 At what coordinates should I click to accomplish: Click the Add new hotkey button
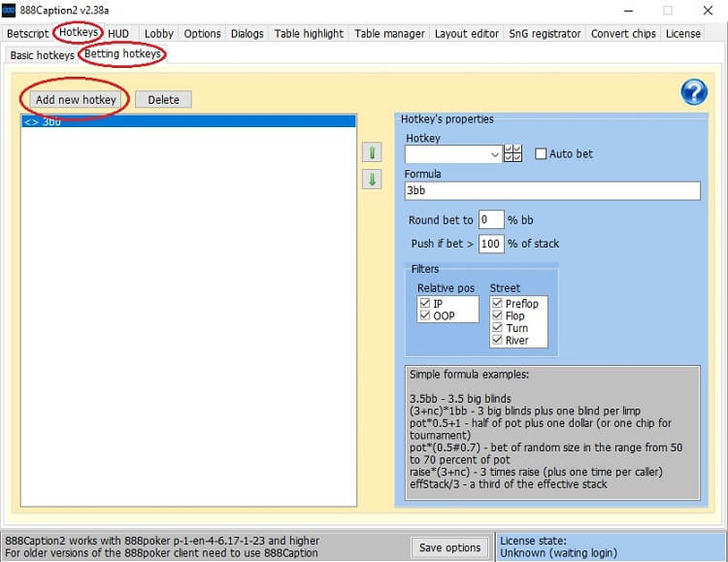click(76, 99)
